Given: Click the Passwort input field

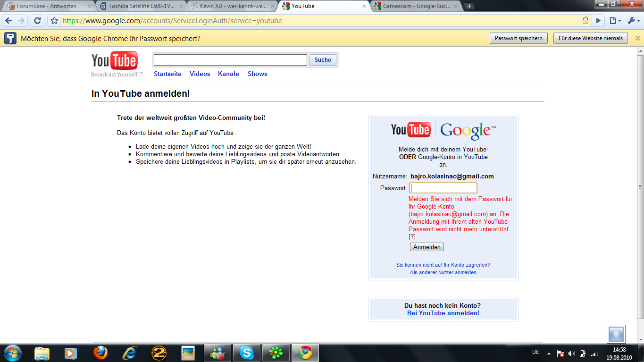Looking at the screenshot, I should coord(443,188).
